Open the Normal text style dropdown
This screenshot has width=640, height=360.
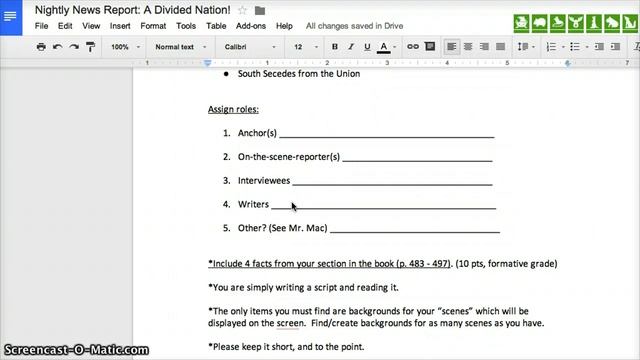coord(180,47)
